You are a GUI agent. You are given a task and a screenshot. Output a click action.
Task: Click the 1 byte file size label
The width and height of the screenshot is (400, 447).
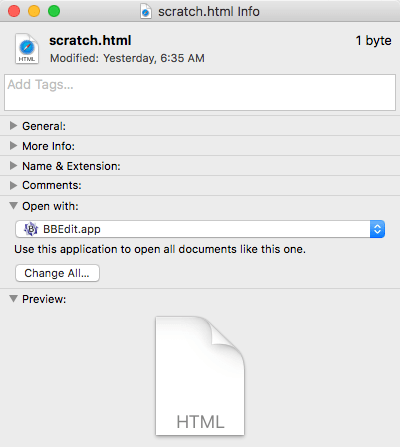pos(373,41)
